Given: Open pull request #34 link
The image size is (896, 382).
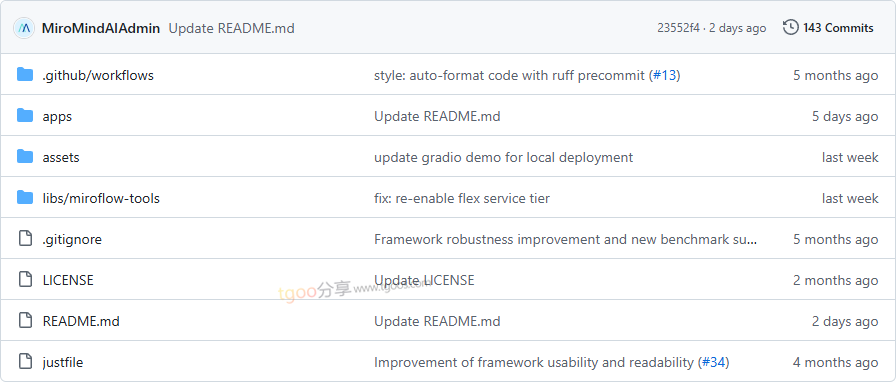Looking at the screenshot, I should 713,363.
